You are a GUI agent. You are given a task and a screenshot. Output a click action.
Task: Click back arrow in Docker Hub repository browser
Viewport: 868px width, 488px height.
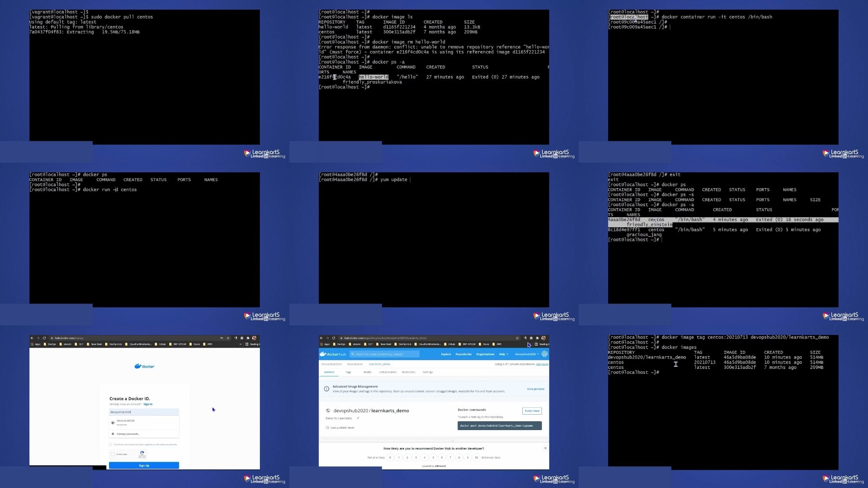tap(321, 338)
